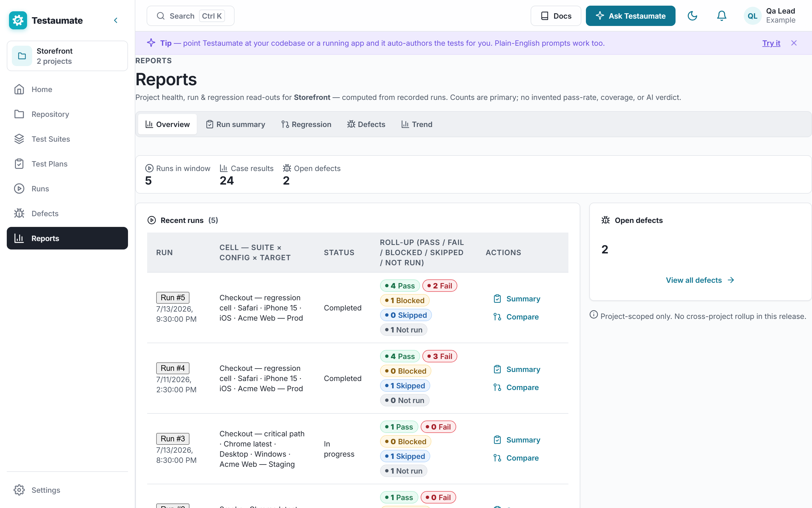The width and height of the screenshot is (812, 508).
Task: Open Test Plans in the sidebar
Action: click(x=67, y=164)
